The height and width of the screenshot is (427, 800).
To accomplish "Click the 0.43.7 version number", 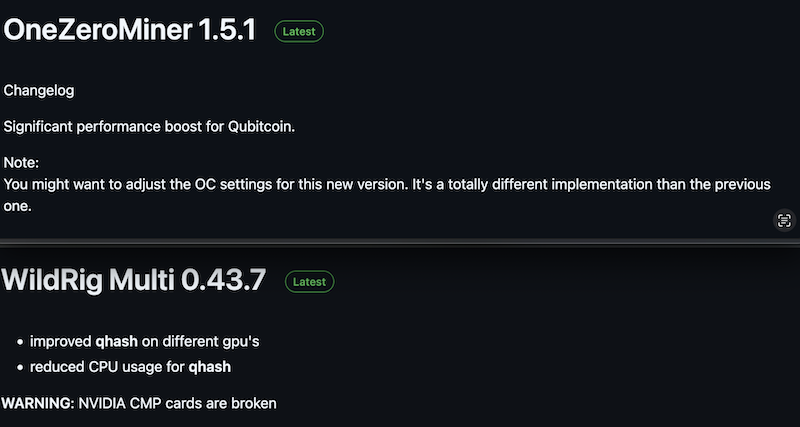I will 223,280.
